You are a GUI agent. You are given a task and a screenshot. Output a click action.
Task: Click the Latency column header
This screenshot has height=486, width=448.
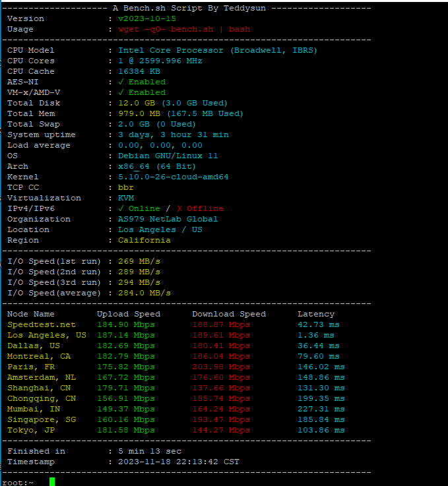(316, 314)
